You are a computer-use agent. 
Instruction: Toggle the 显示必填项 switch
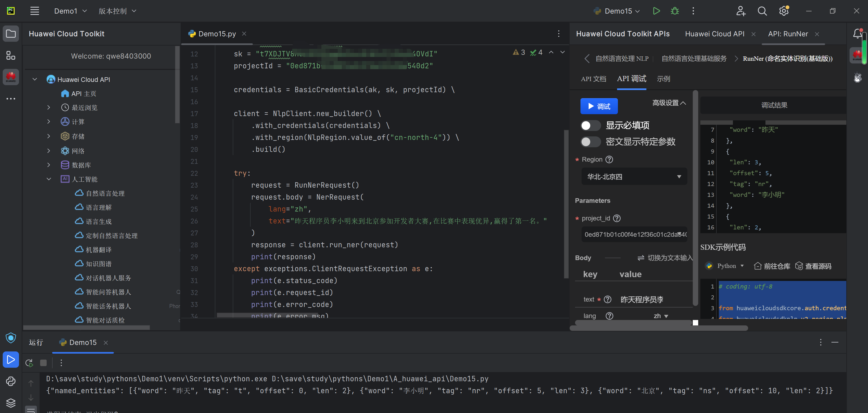pos(590,126)
